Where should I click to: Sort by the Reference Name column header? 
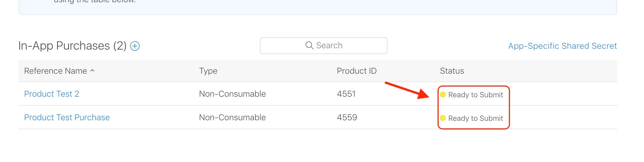click(55, 71)
